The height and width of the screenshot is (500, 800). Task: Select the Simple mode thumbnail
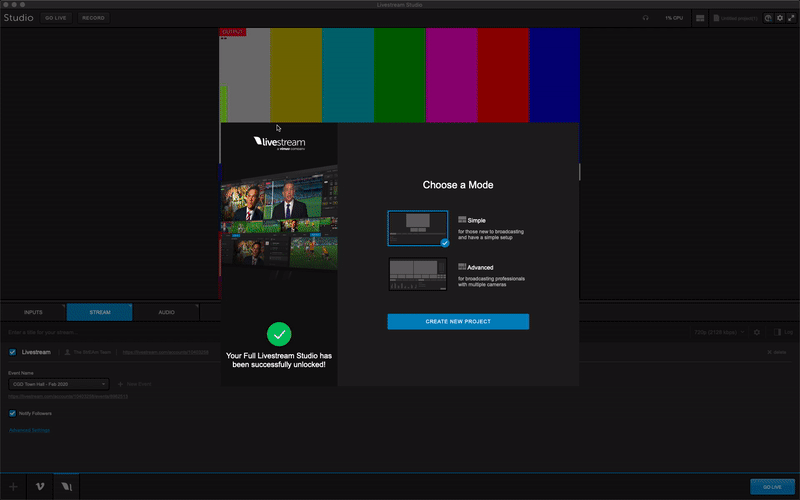pos(418,228)
